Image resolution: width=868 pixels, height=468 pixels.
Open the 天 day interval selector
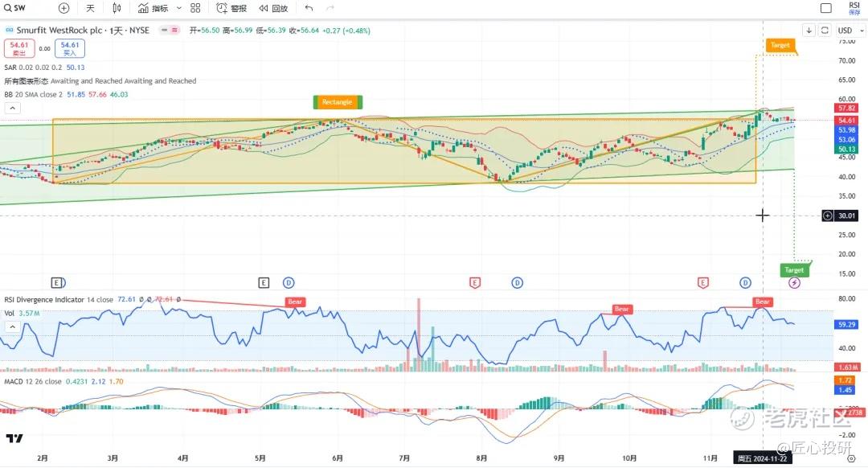tap(90, 8)
